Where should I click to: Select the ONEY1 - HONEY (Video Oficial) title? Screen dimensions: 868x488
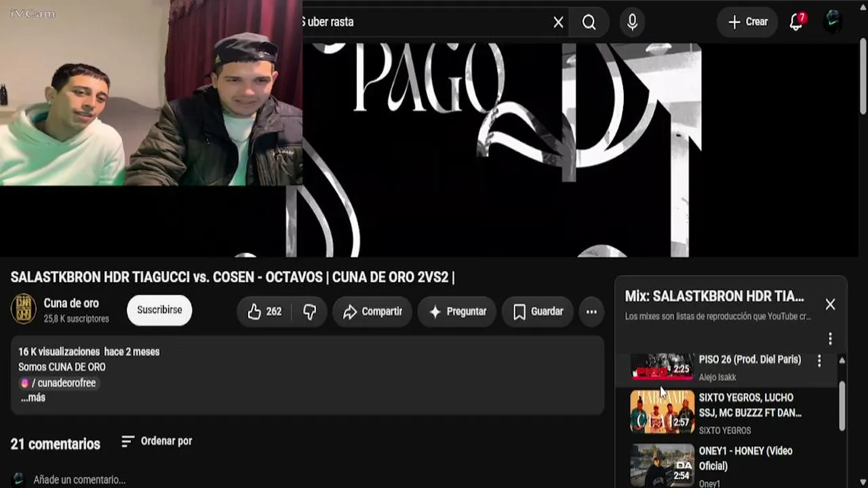click(x=746, y=458)
